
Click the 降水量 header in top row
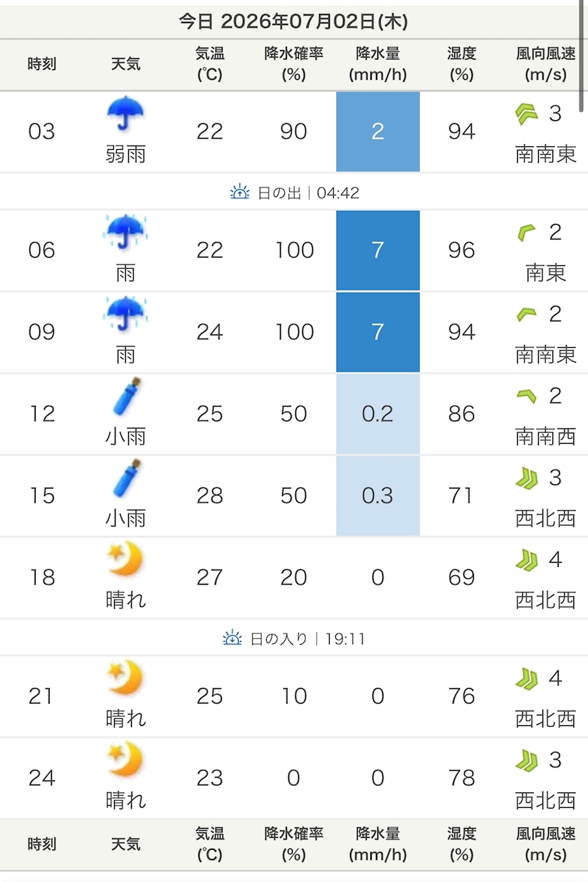click(x=378, y=64)
